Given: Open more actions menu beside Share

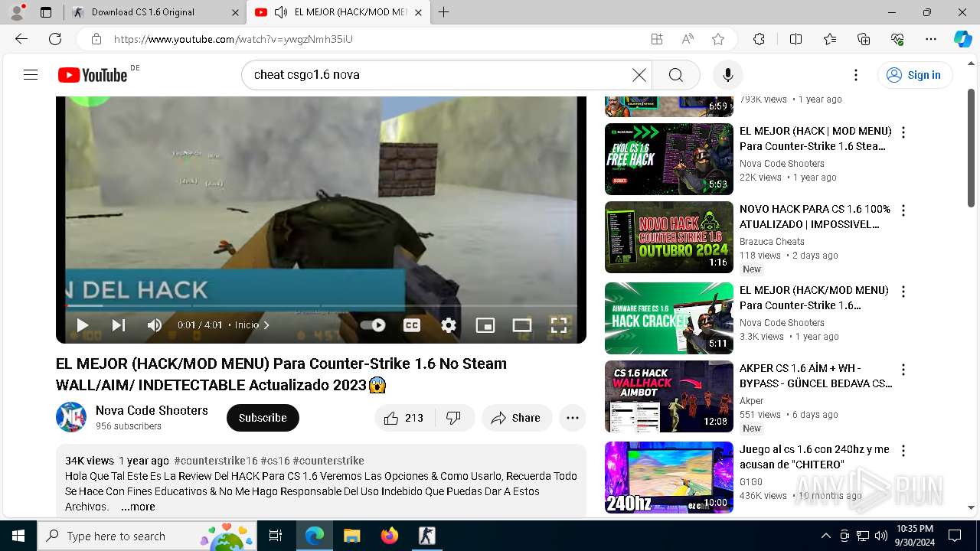Looking at the screenshot, I should [x=572, y=418].
